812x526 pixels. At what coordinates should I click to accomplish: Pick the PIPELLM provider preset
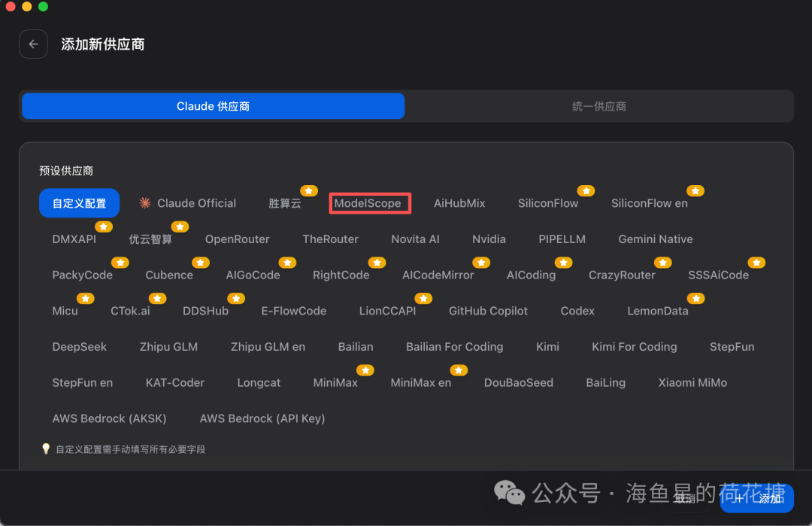(x=562, y=239)
